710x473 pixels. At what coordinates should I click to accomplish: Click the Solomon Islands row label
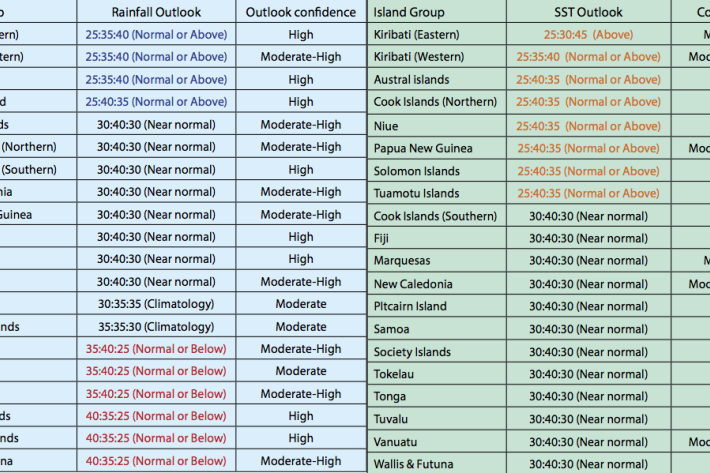[x=416, y=171]
